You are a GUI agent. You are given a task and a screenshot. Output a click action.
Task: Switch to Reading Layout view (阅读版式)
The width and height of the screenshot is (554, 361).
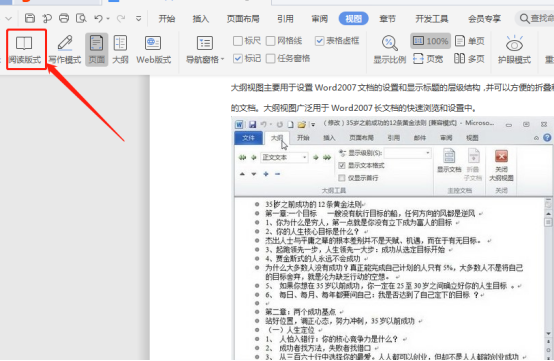[25, 50]
